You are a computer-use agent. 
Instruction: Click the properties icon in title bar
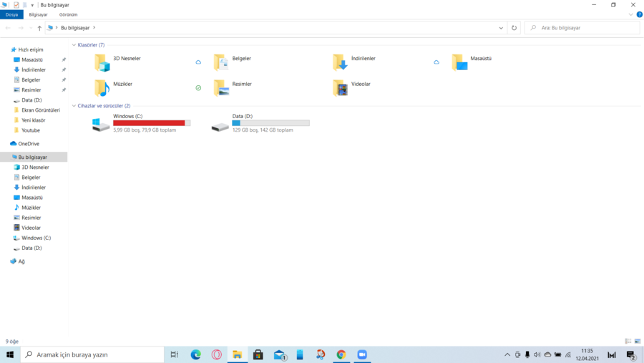pos(16,5)
